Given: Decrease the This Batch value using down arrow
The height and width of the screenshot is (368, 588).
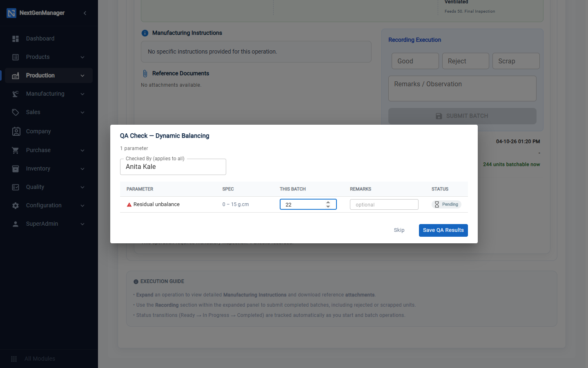Looking at the screenshot, I should (328, 207).
